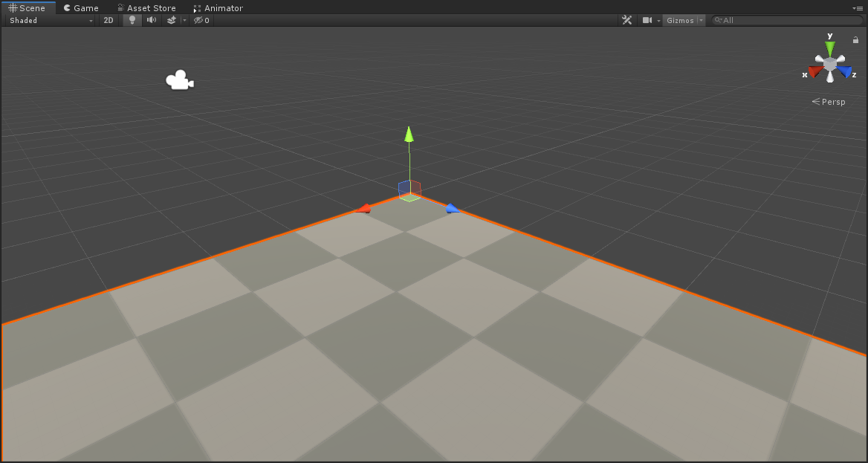Click the blue Z move arrow handle
This screenshot has width=868, height=463.
pyautogui.click(x=453, y=209)
